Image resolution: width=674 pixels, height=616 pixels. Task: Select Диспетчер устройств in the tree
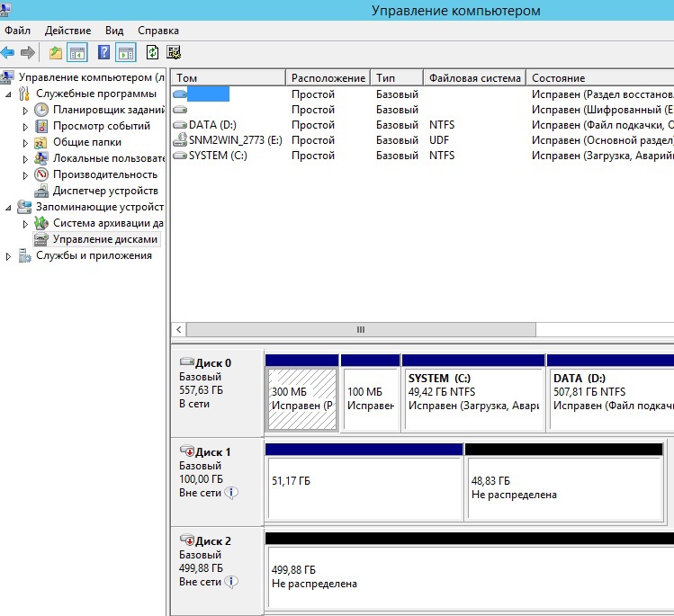pos(105,191)
